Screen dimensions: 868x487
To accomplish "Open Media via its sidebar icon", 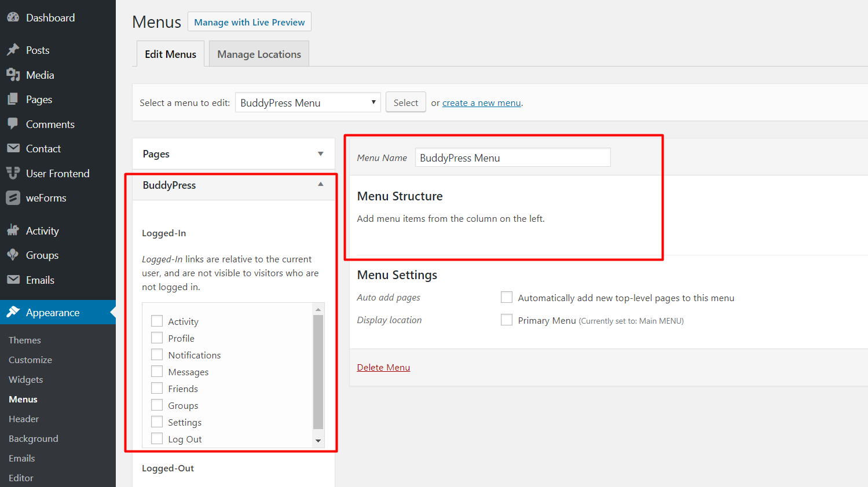I will [x=13, y=75].
